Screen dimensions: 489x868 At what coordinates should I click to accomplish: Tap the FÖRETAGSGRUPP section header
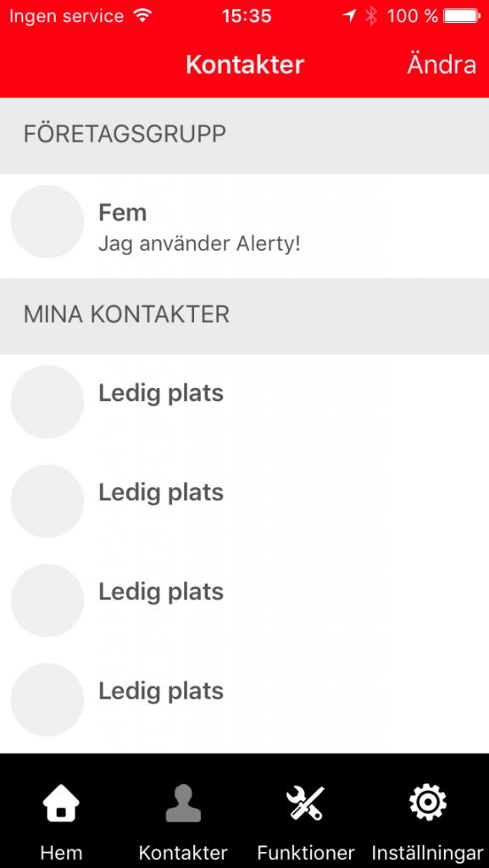click(x=244, y=136)
